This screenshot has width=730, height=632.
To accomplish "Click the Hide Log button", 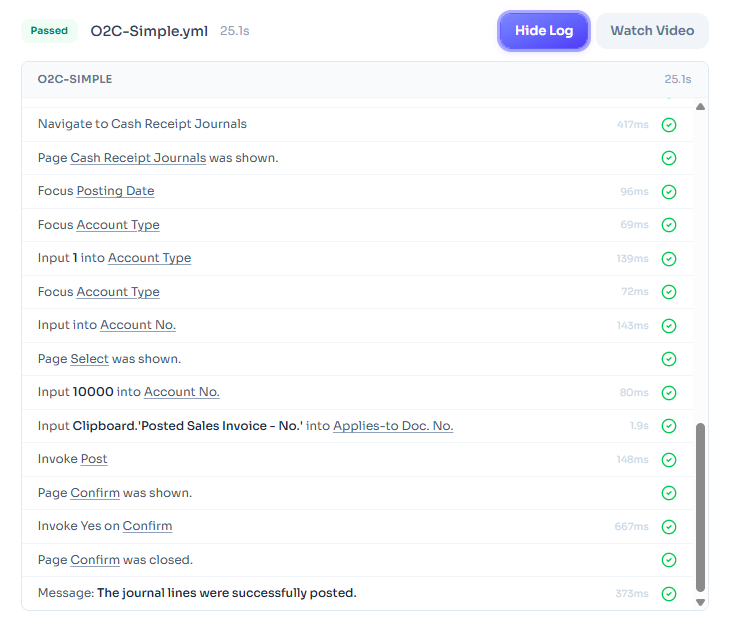I will [x=544, y=31].
